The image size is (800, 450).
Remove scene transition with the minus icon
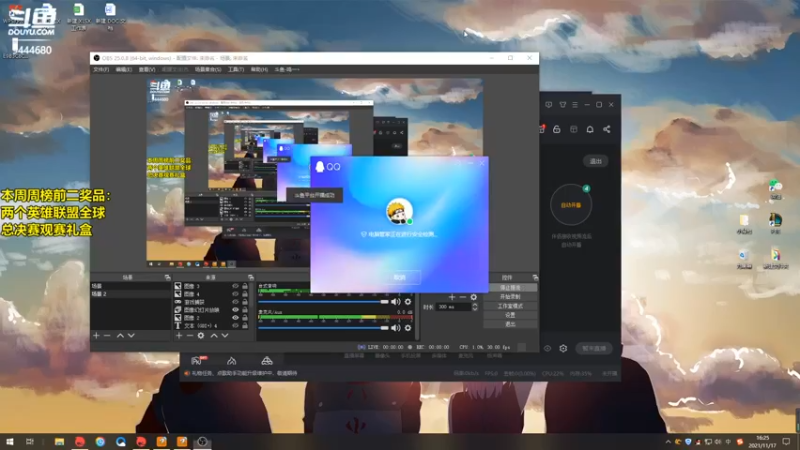tap(462, 297)
